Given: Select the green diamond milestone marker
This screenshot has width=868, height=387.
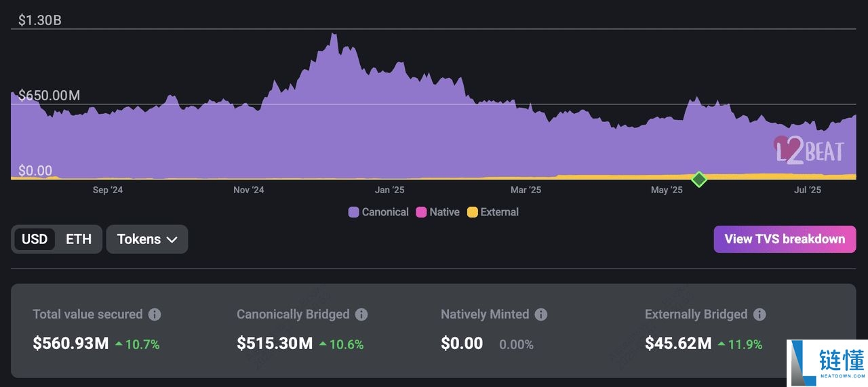Looking at the screenshot, I should (x=699, y=179).
